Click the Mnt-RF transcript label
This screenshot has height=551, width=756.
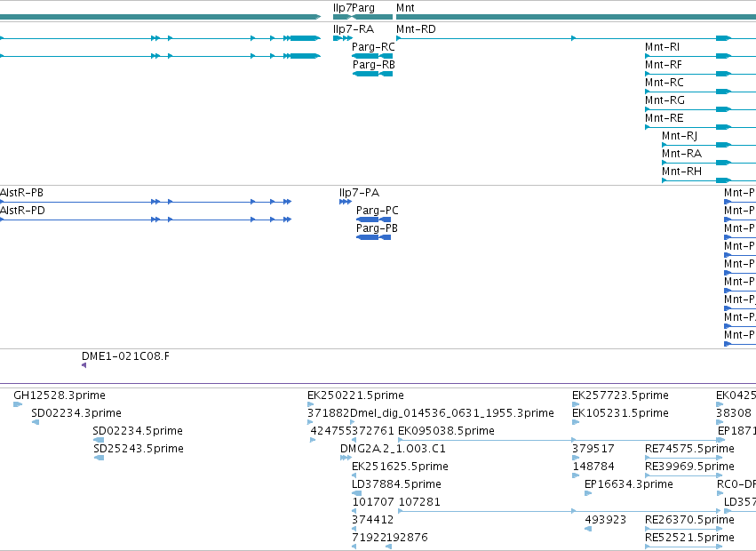pyautogui.click(x=664, y=65)
